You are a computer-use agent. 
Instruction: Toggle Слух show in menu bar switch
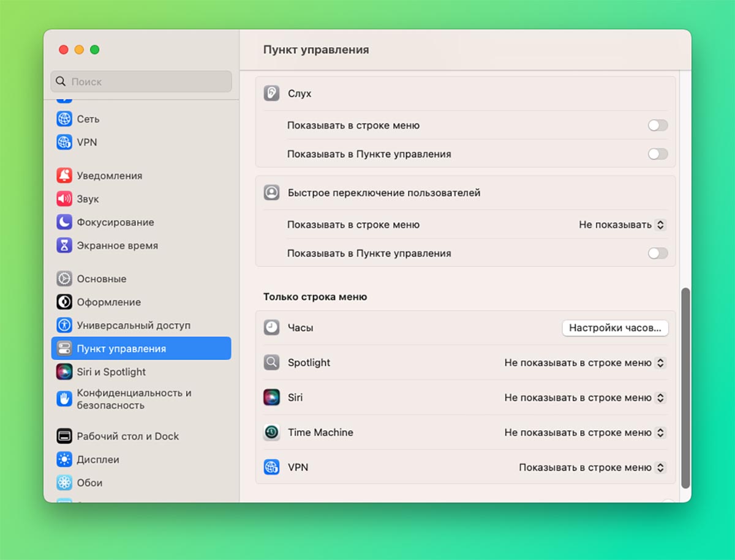(657, 125)
